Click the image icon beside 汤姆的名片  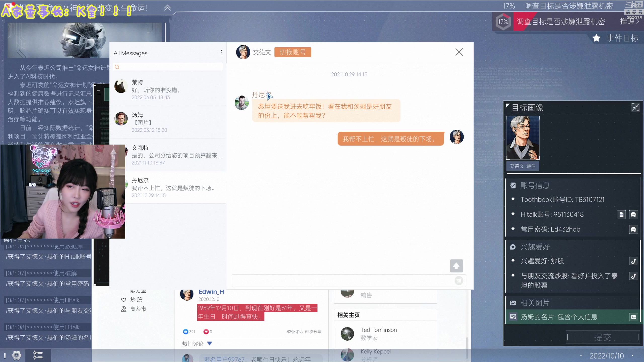coord(633,317)
